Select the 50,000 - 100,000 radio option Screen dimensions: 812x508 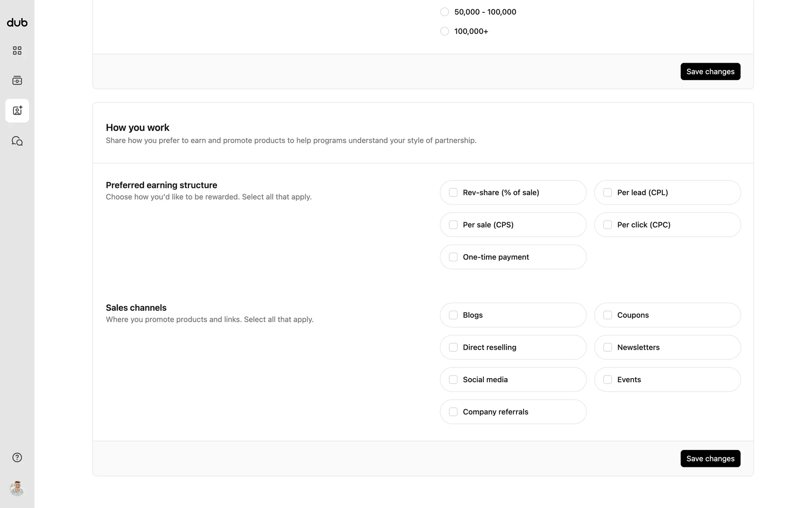(444, 12)
